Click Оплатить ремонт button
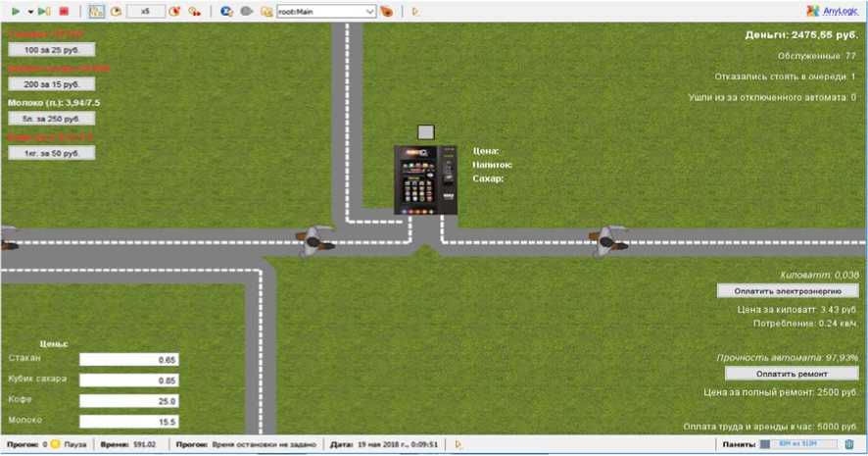This screenshot has height=456, width=868. click(x=792, y=374)
